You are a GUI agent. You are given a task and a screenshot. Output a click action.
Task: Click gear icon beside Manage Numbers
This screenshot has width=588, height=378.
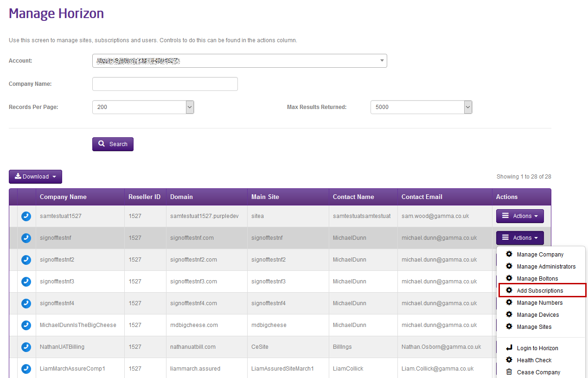pyautogui.click(x=509, y=302)
